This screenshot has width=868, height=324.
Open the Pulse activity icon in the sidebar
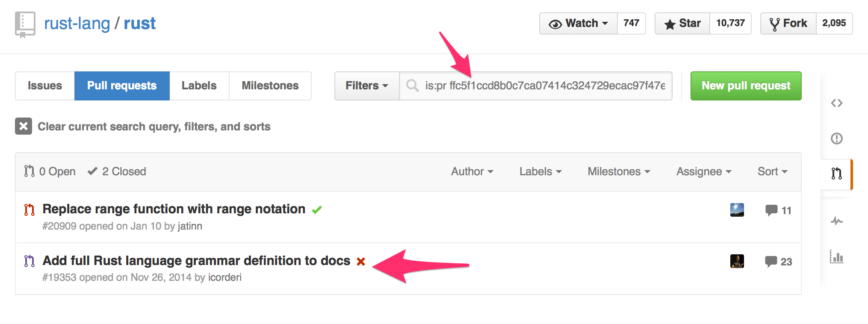click(837, 221)
